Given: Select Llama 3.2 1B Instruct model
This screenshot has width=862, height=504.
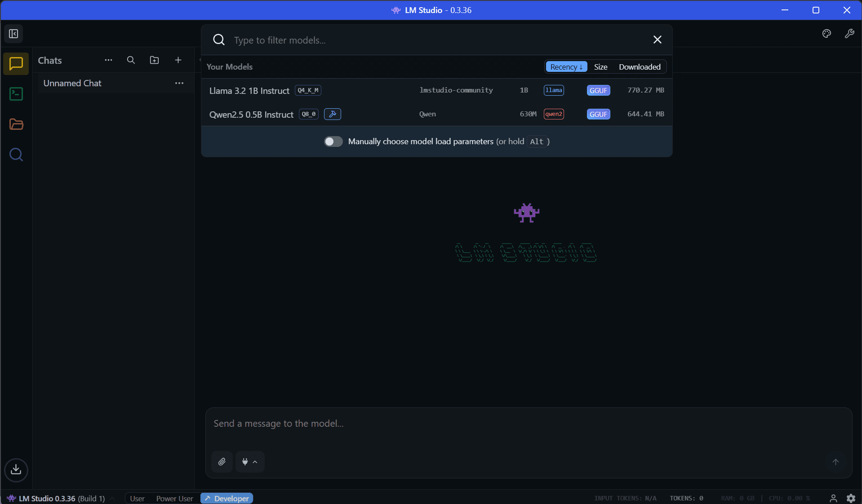Looking at the screenshot, I should 249,91.
